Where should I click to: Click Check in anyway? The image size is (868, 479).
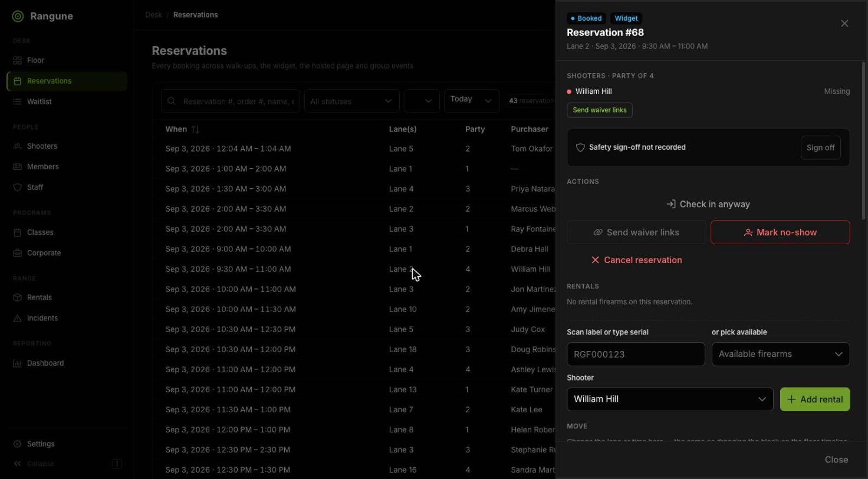point(708,204)
